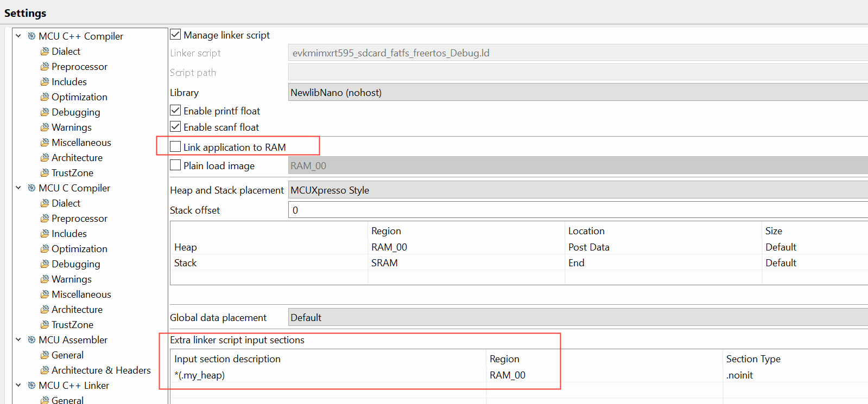Click the icon beside Preprocessor under C++ Compiler
This screenshot has height=404, width=868.
coord(45,67)
